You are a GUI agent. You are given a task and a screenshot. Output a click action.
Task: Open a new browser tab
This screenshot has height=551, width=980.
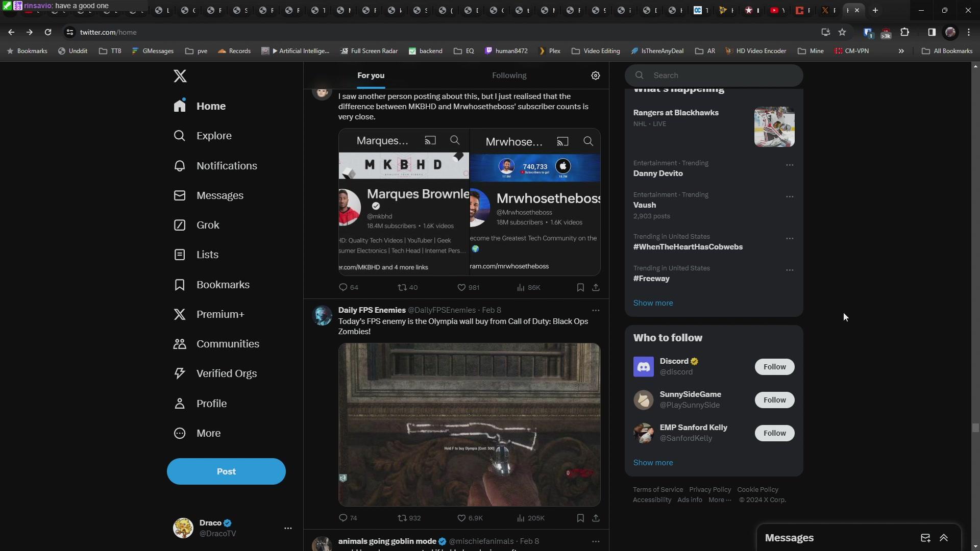point(875,10)
